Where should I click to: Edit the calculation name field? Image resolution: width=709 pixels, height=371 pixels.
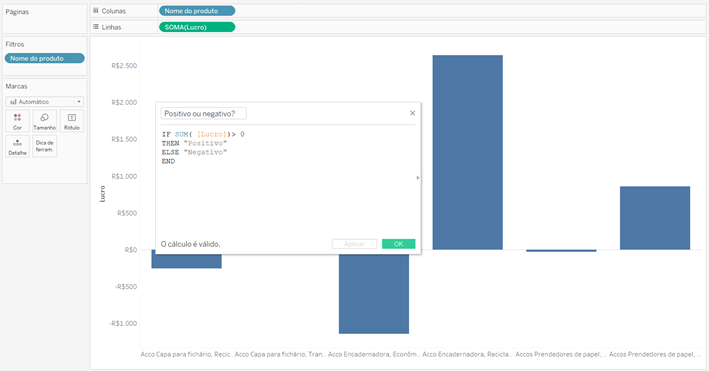click(x=203, y=114)
